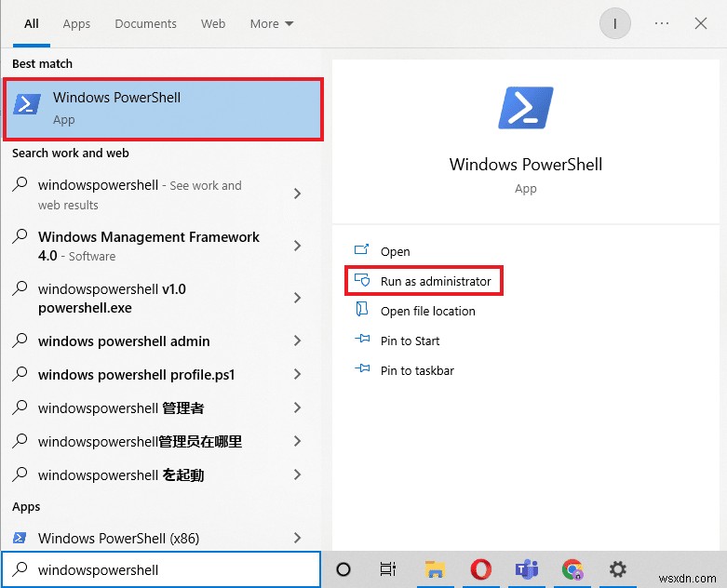Open the More filter dropdown
The width and height of the screenshot is (727, 588).
[271, 23]
